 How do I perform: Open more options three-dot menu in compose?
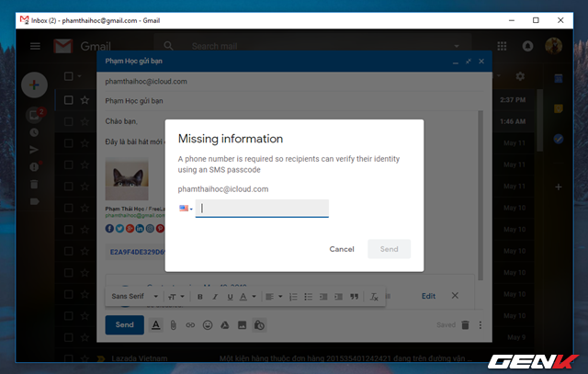click(x=481, y=325)
